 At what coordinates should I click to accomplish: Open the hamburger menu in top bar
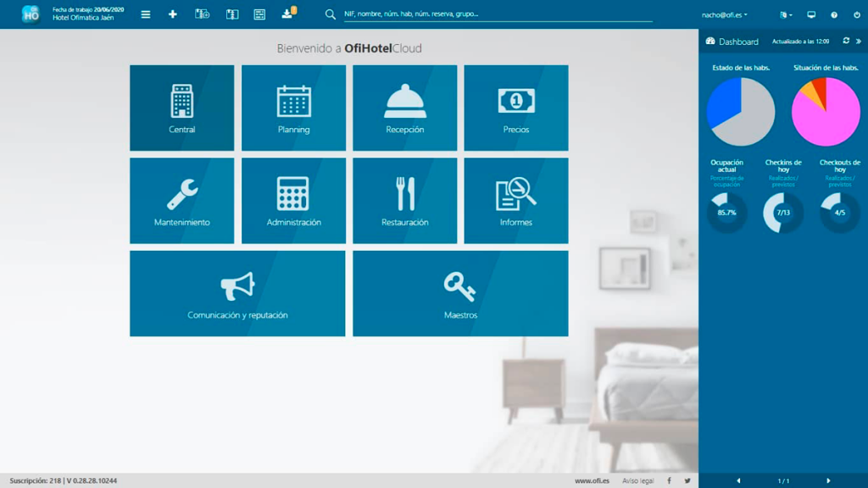coord(146,14)
